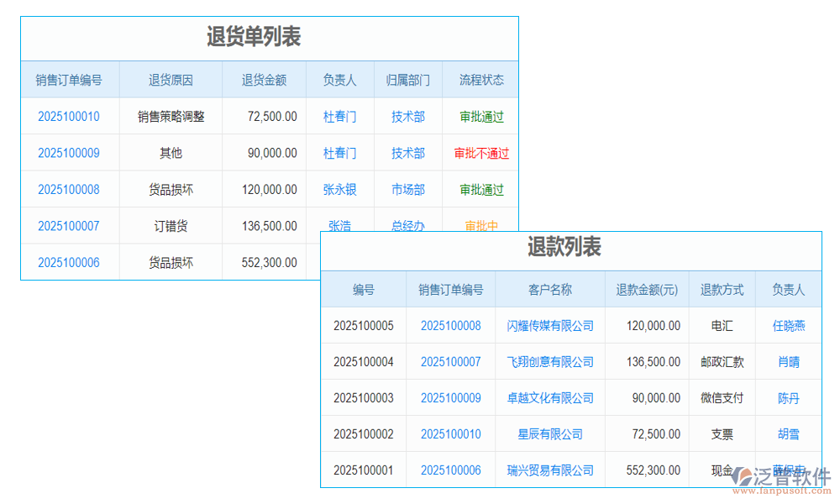View responsible person 张永银
This screenshot has width=840, height=504.
339,189
